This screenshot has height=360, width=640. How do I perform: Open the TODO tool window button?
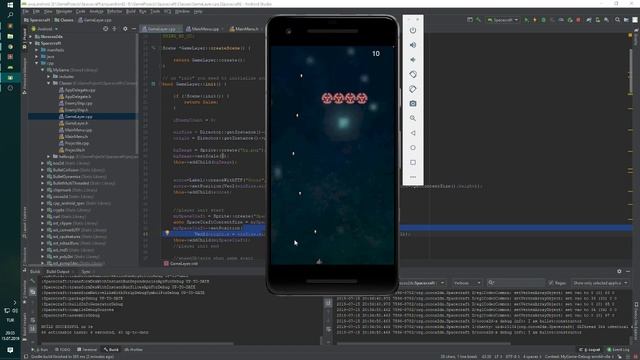click(62, 350)
